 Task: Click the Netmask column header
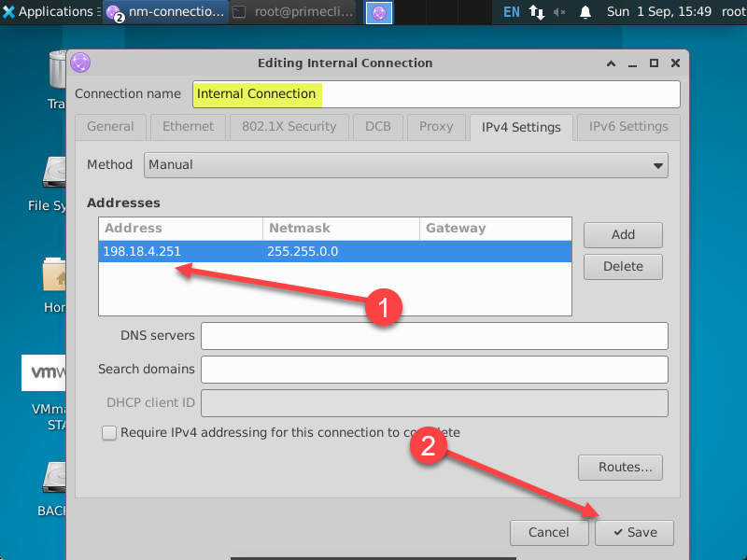tap(341, 229)
